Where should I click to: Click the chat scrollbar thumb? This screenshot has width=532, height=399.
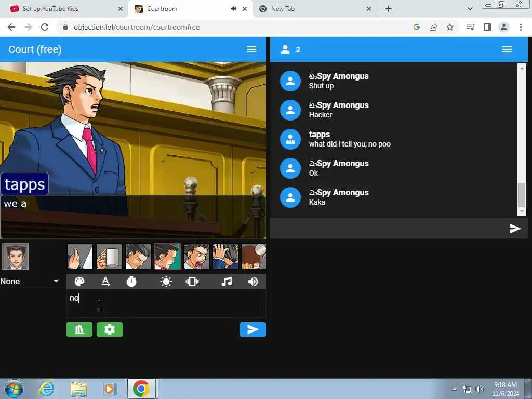tap(522, 194)
